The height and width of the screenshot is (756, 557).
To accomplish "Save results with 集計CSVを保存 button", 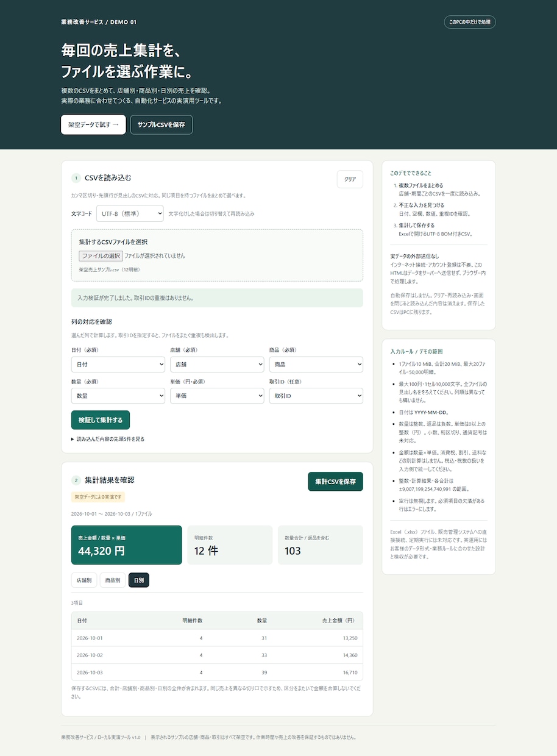I will (x=335, y=481).
